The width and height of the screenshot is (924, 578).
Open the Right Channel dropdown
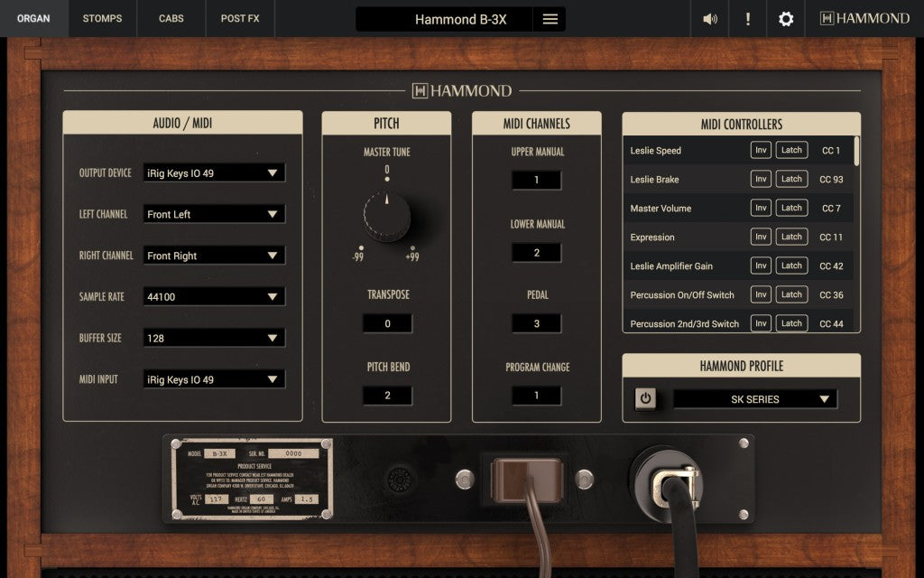click(214, 256)
